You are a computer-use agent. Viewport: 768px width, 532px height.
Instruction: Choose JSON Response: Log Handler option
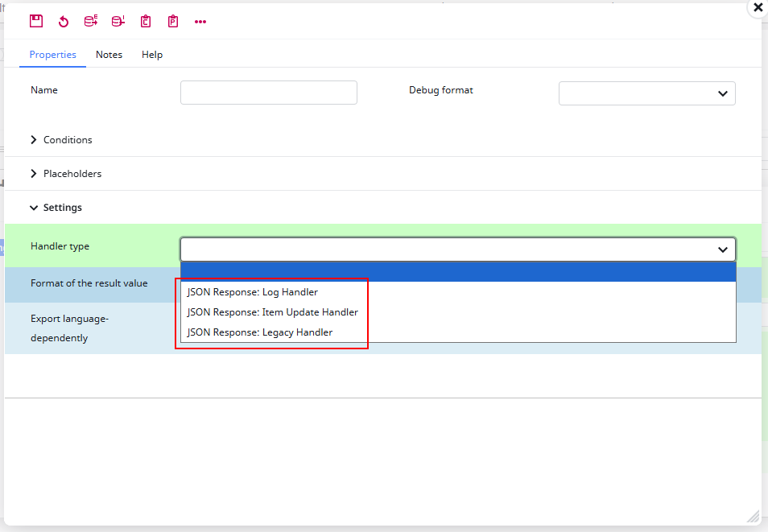tap(252, 292)
